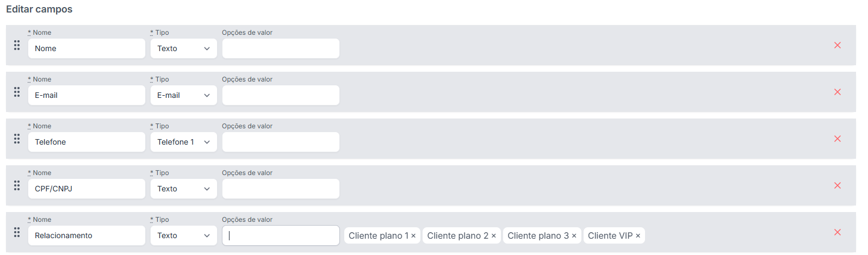Click the drag handle for Relacionamento row
The height and width of the screenshot is (255, 868).
(17, 232)
